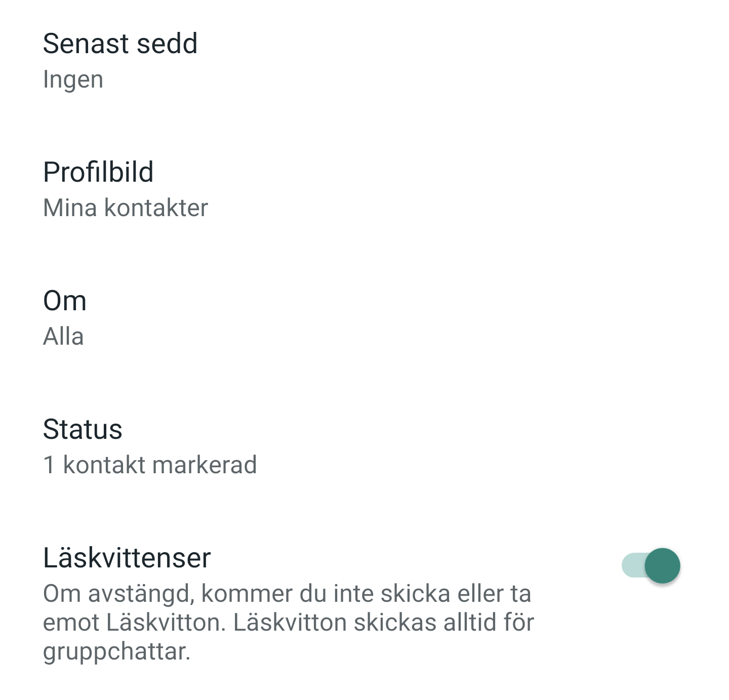Click the green knob of the Läskvittenser switch
Screen dimensions: 729x700
(x=662, y=565)
